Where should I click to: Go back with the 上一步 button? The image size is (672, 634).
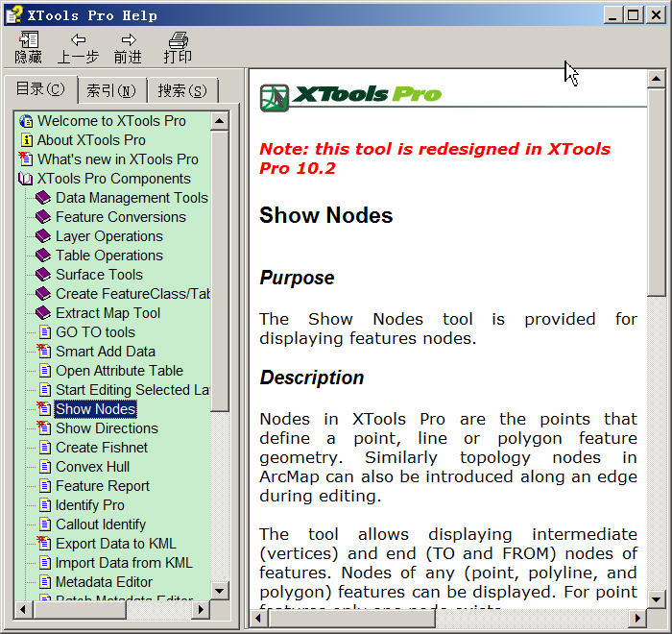coord(78,48)
